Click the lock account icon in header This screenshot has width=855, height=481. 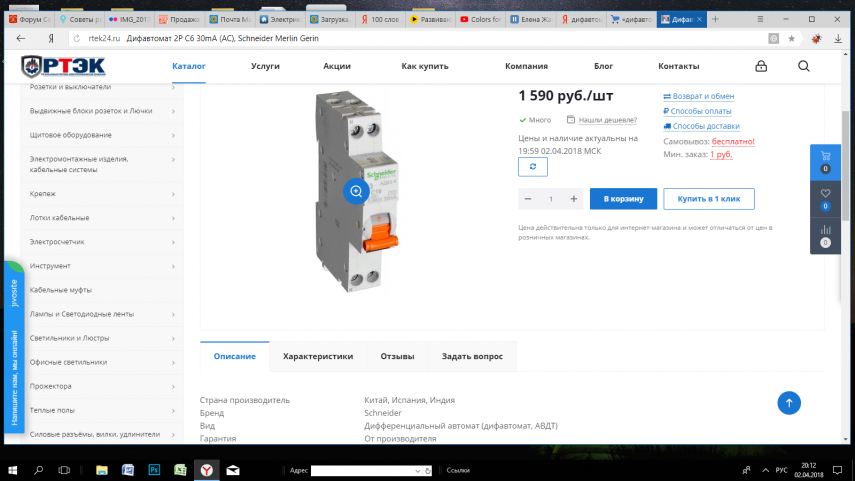[x=761, y=66]
